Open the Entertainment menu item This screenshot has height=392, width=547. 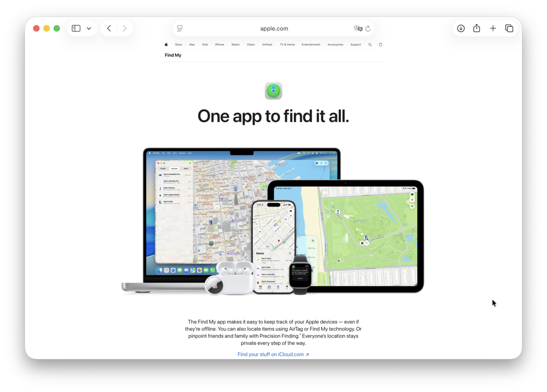click(311, 45)
